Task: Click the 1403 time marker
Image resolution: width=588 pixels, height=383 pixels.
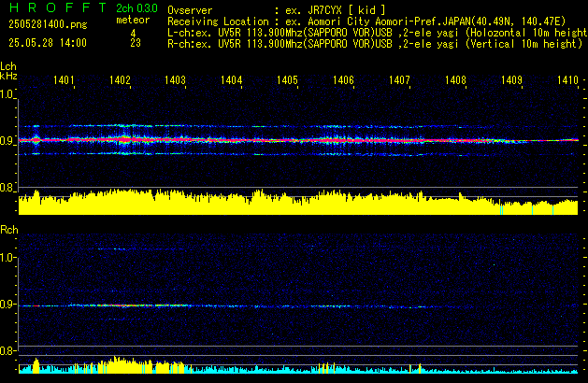Action: (175, 80)
